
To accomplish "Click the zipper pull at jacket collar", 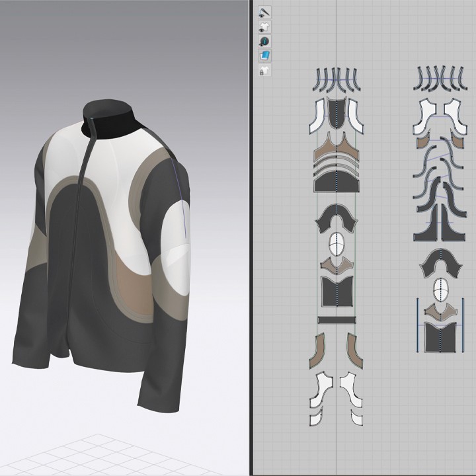I will click(91, 118).
